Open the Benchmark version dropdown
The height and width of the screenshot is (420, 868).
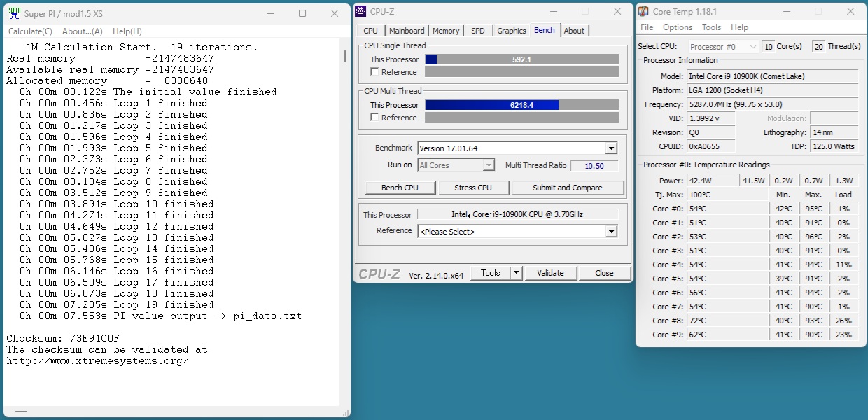[x=610, y=148]
